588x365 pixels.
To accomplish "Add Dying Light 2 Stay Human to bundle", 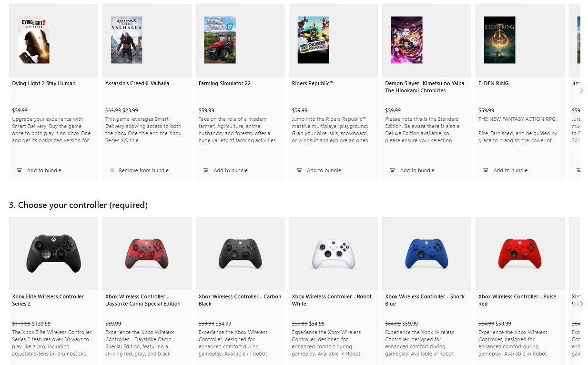I will (44, 170).
